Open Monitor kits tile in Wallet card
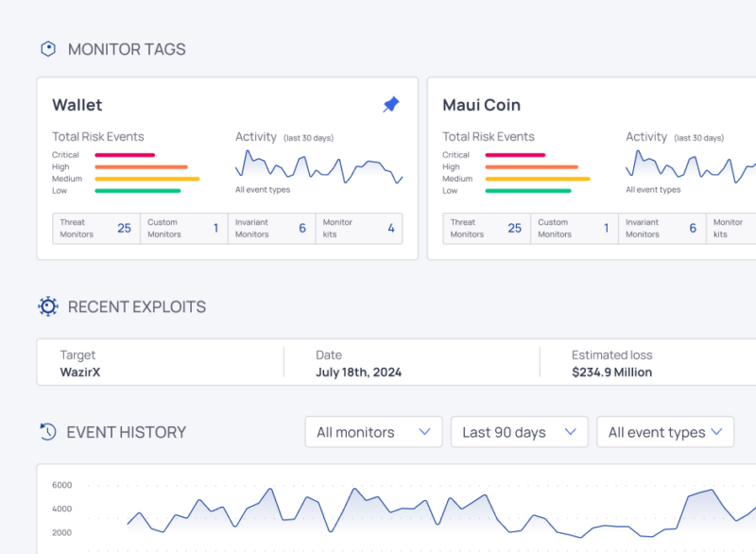This screenshot has width=756, height=554. 358,228
